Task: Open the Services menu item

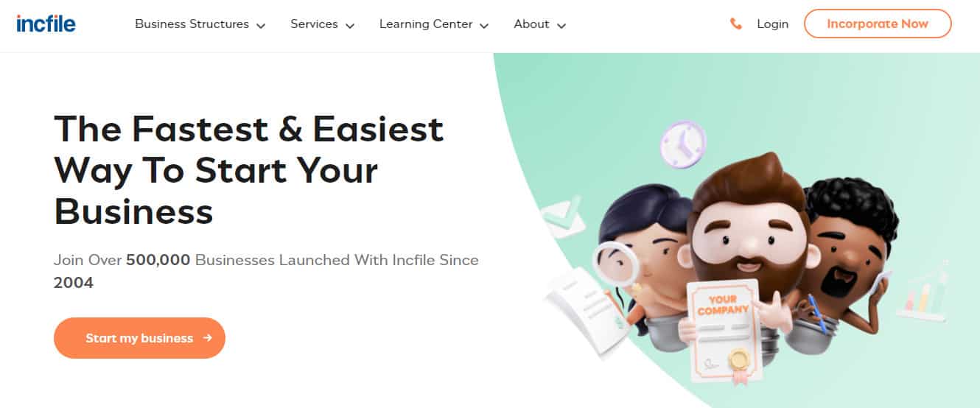Action: [x=314, y=24]
